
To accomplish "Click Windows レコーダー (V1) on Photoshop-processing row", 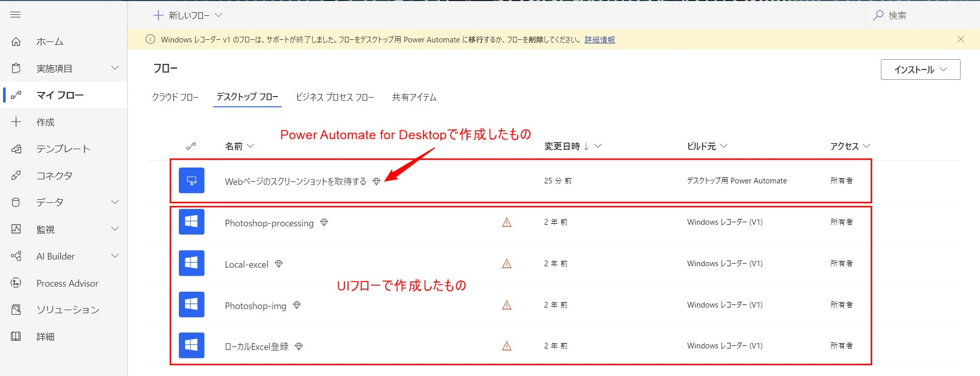I will (725, 222).
